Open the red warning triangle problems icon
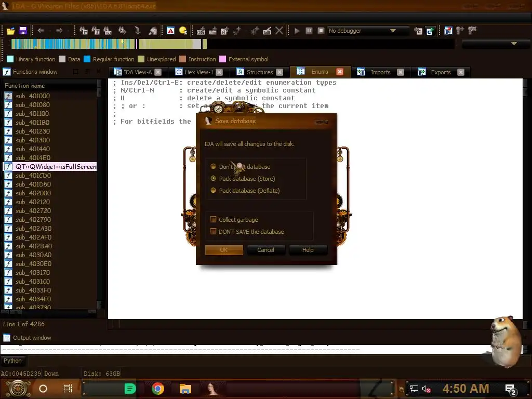 coord(170,31)
